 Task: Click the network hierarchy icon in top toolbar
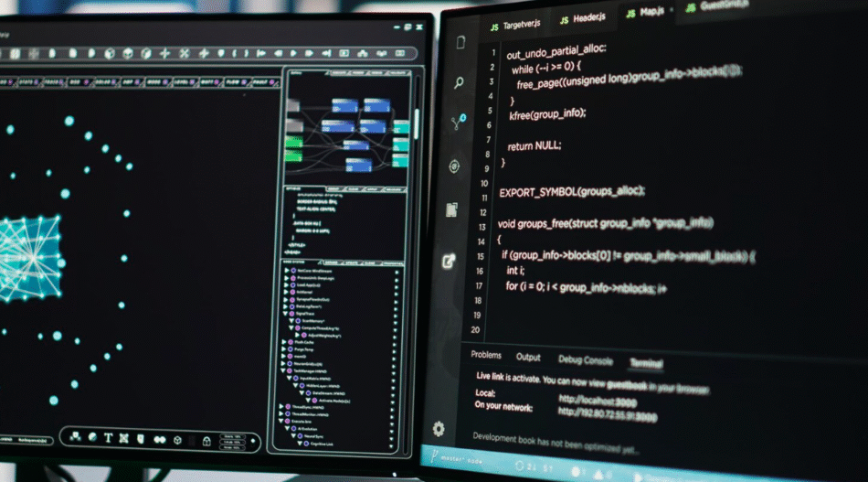[362, 53]
